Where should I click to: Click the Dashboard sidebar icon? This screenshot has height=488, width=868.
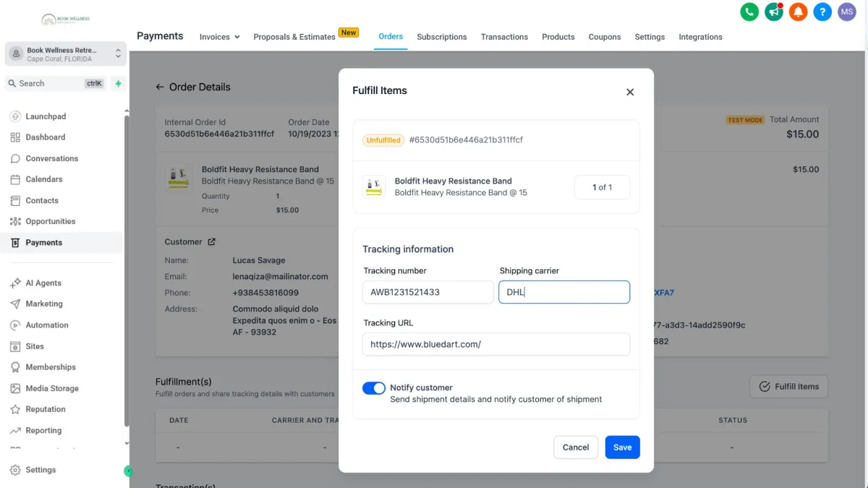tap(15, 137)
